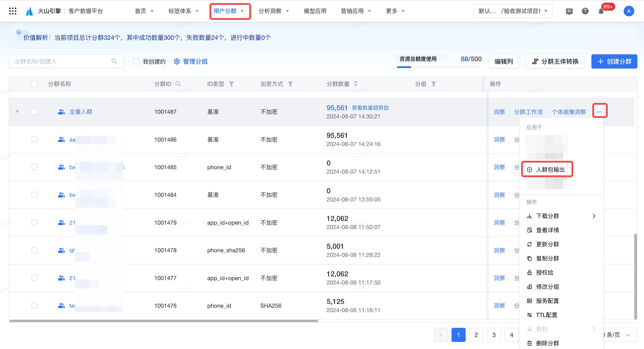Image resolution: width=644 pixels, height=349 pixels.
Task: Click the table horizontal scrollbar
Action: (x=164, y=321)
